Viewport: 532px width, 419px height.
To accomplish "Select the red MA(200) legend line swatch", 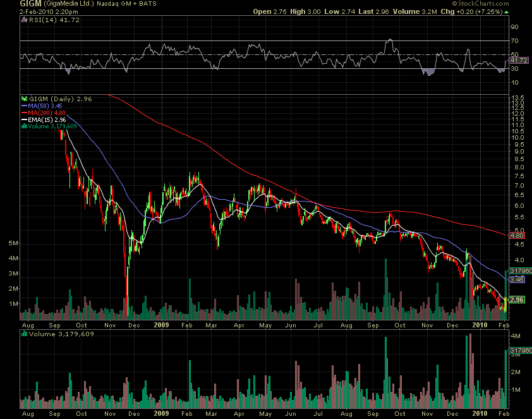I will click(x=24, y=112).
